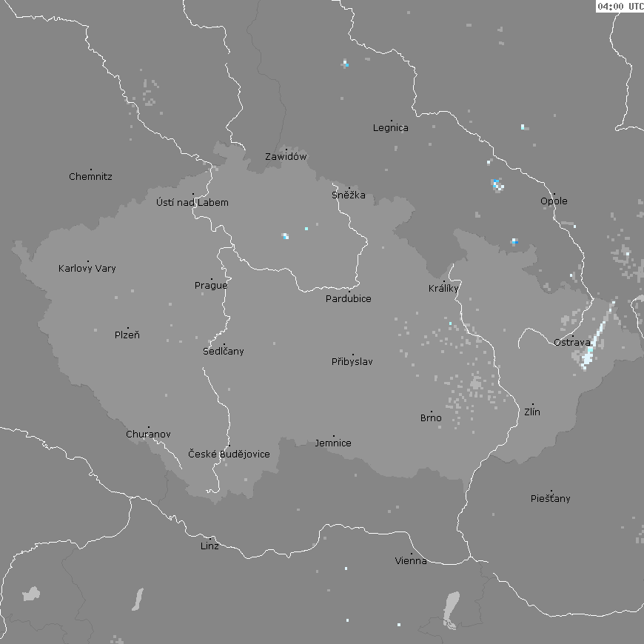
Task: Click the Přibyslav station label
Action: 352,362
